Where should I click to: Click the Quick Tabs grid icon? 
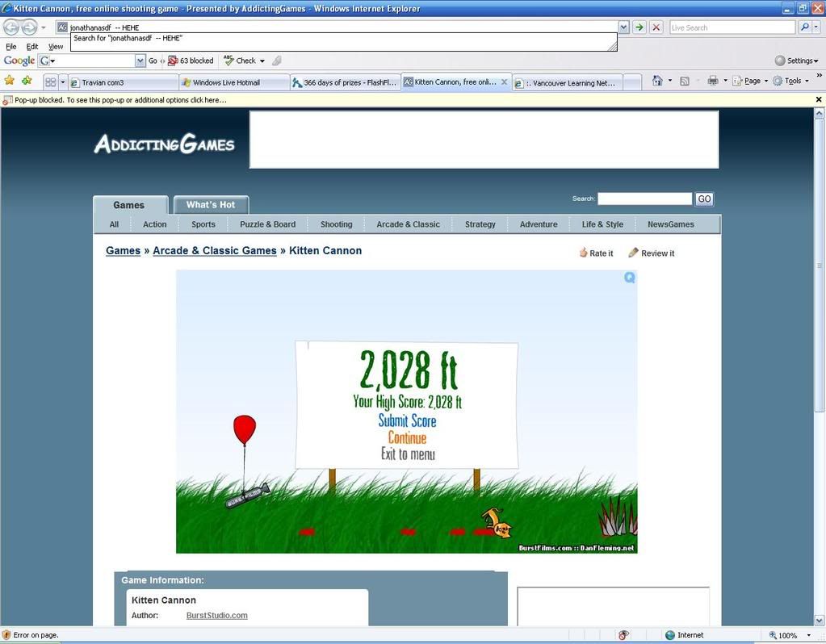pos(50,82)
